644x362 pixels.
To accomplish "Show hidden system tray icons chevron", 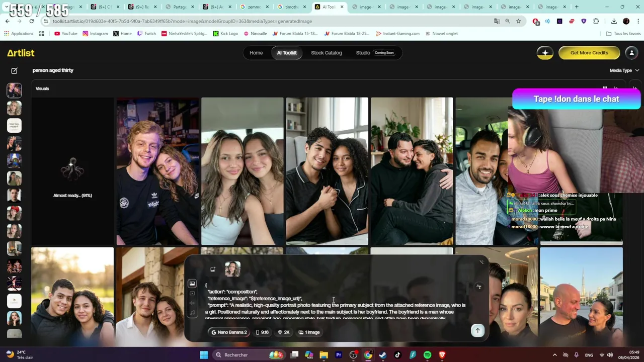I will (x=554, y=355).
